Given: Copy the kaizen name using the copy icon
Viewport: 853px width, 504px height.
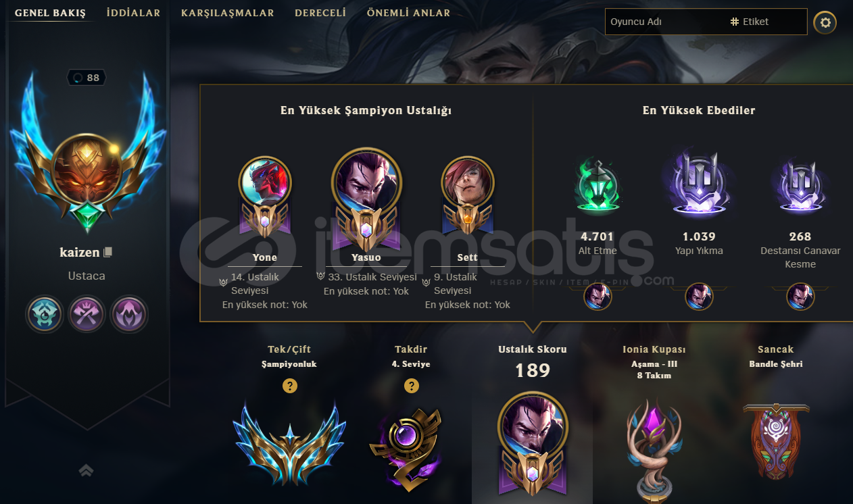Looking at the screenshot, I should tap(107, 252).
